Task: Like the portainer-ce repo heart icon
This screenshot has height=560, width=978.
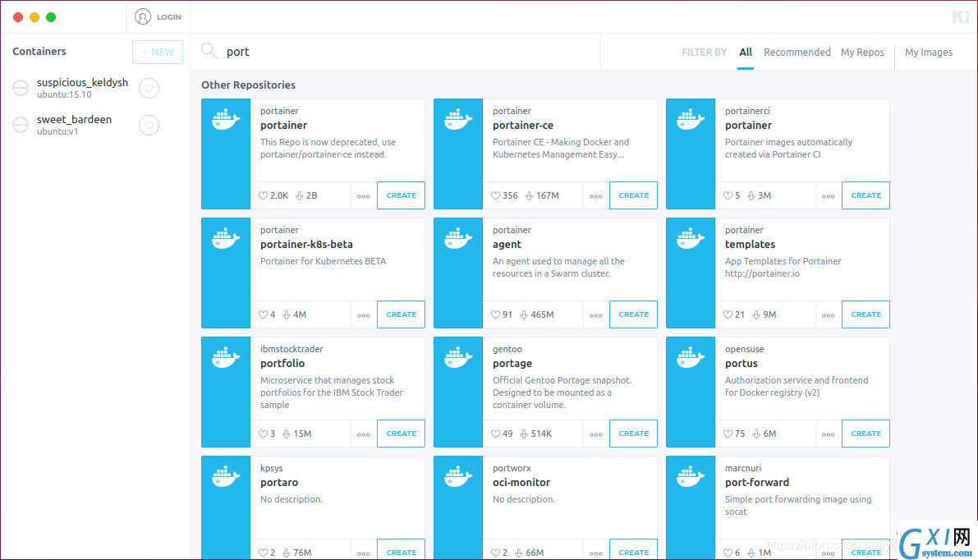Action: pyautogui.click(x=495, y=195)
